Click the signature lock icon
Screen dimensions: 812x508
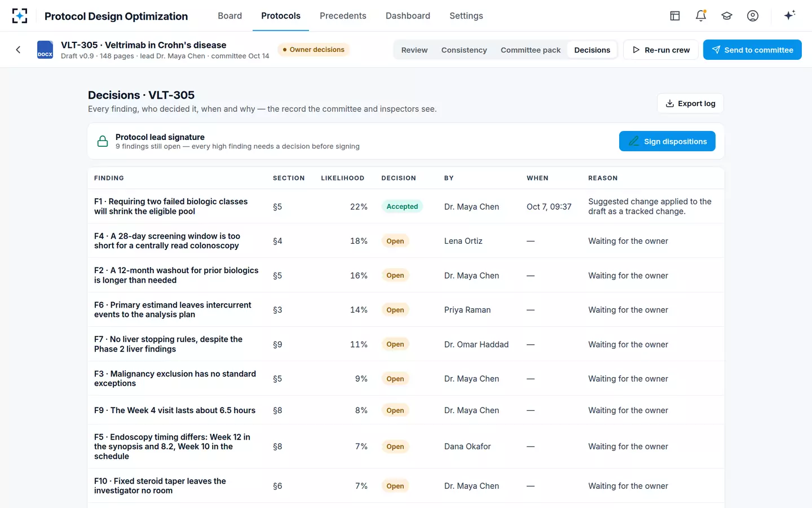coord(103,141)
